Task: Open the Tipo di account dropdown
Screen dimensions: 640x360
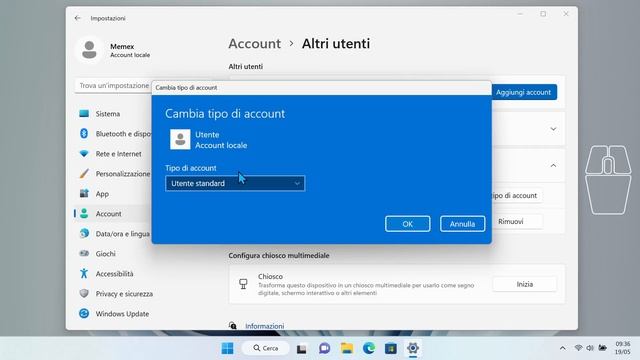Action: point(235,184)
